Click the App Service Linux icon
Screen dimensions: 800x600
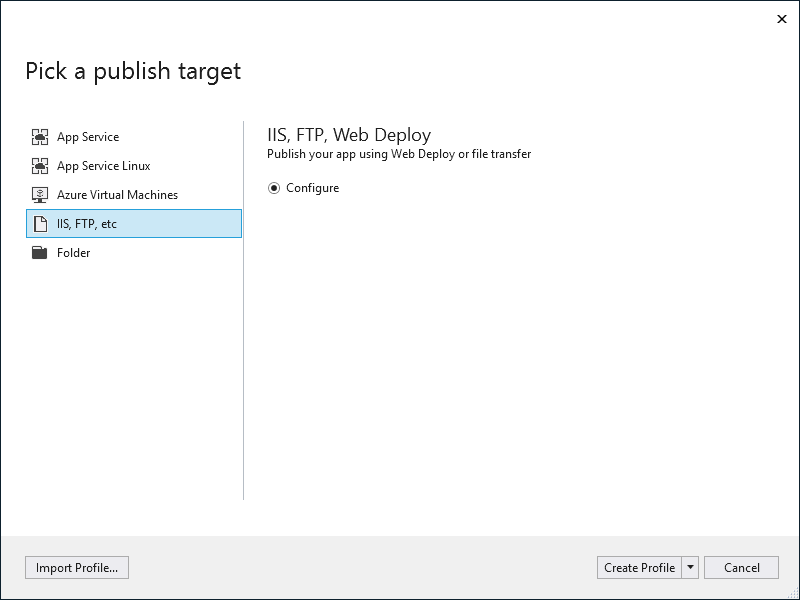coord(40,166)
